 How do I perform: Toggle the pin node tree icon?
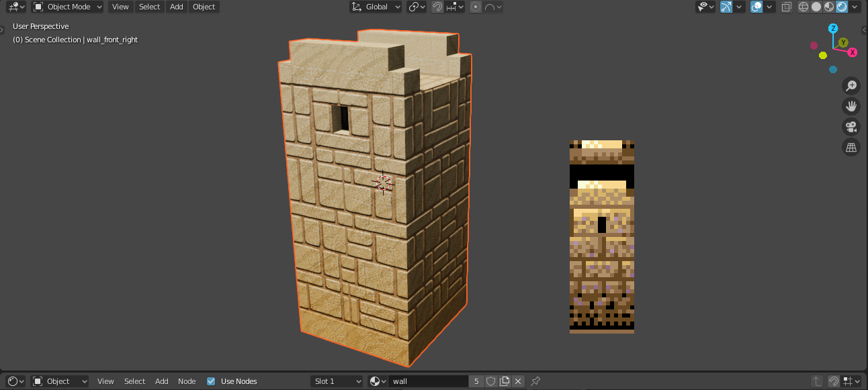(x=535, y=381)
